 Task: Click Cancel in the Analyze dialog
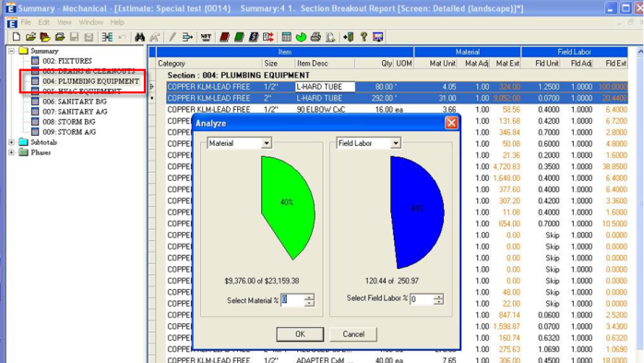click(x=353, y=334)
